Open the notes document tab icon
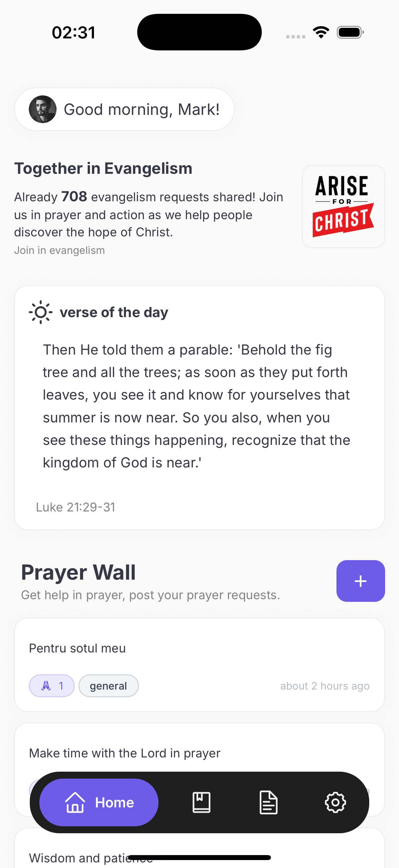The height and width of the screenshot is (868, 399). 268,802
